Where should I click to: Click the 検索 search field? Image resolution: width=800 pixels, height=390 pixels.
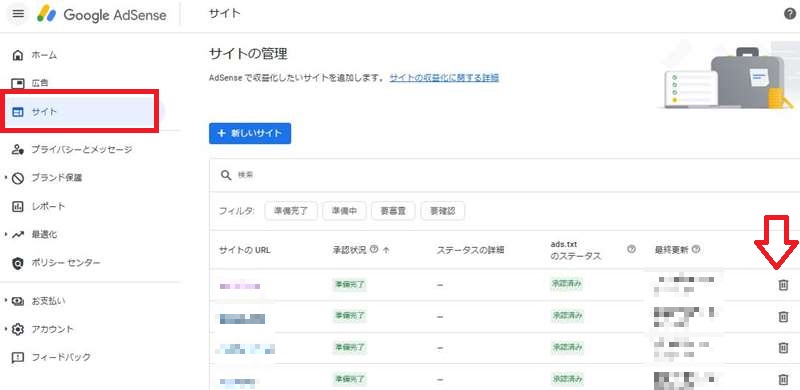(503, 175)
